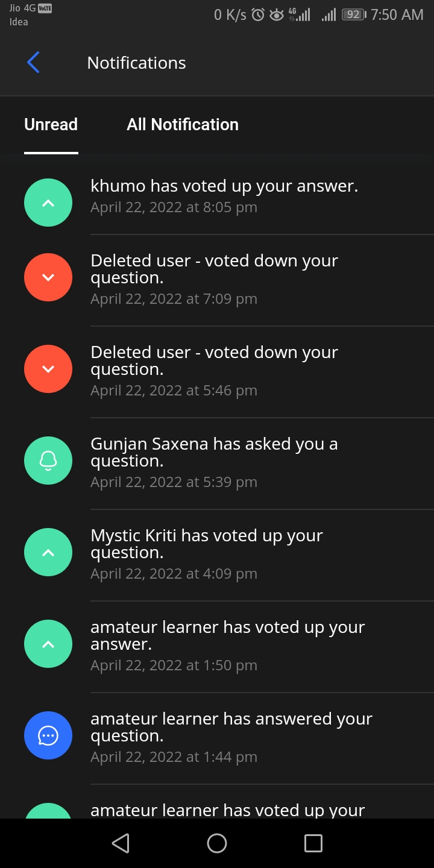
Task: Tap the blue answer chat bubble icon
Action: pos(48,735)
